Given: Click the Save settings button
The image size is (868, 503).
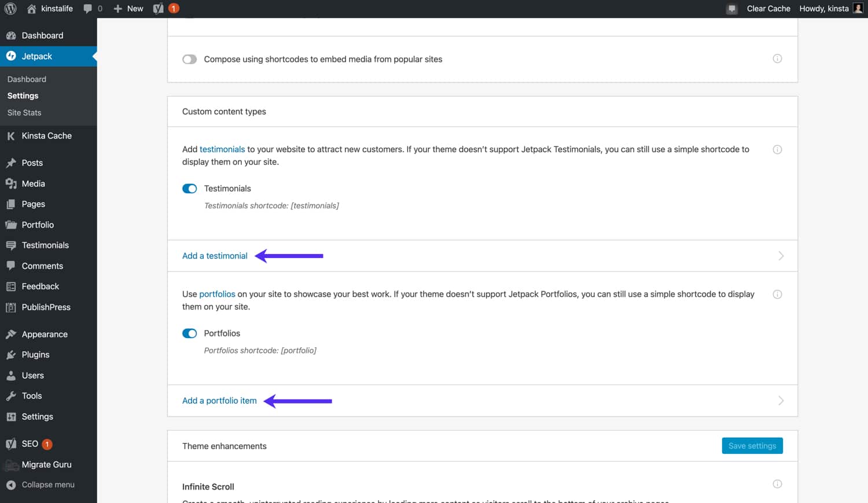Looking at the screenshot, I should click(752, 445).
